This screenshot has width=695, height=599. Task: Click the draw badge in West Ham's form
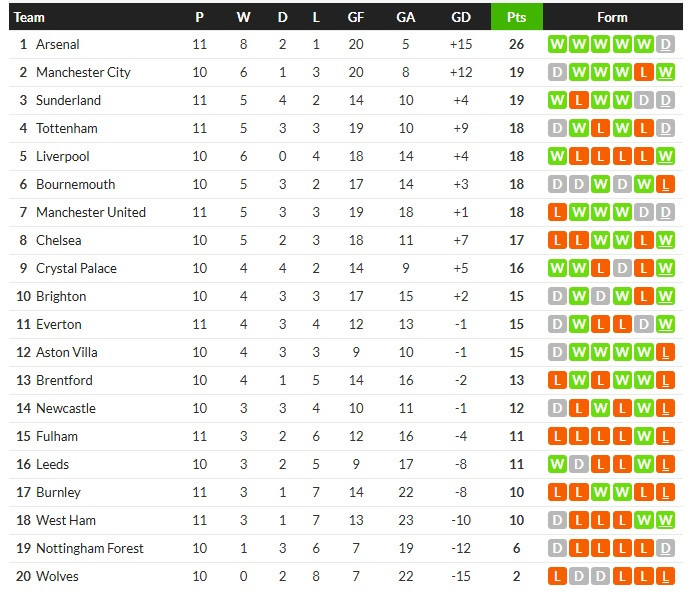pos(557,520)
